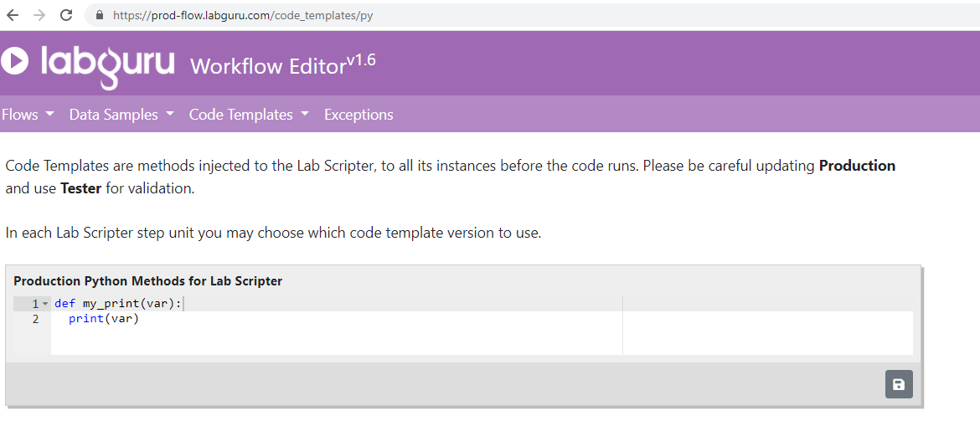Reload the page with the refresh icon
The image size is (980, 421).
(67, 15)
